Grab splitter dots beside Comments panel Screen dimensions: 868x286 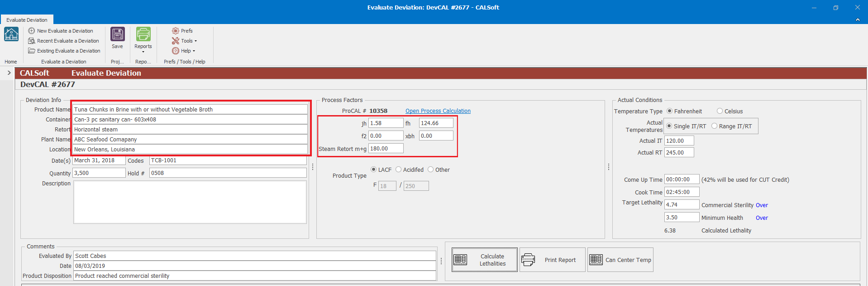click(x=441, y=261)
